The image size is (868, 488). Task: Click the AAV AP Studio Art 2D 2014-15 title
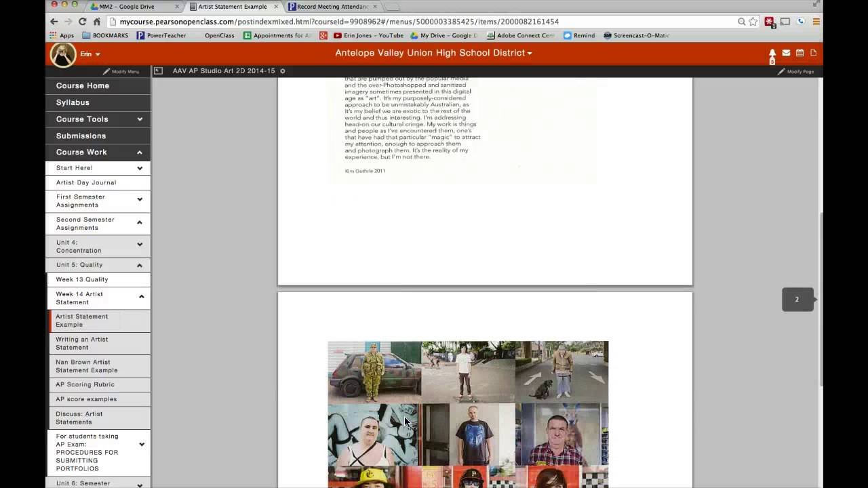coord(224,71)
